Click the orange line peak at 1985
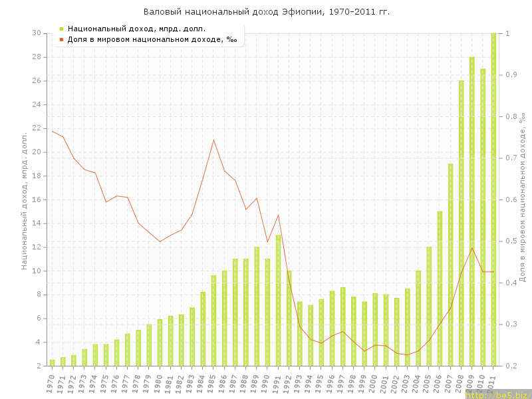Viewport: 532px width, 399px height. pos(213,140)
